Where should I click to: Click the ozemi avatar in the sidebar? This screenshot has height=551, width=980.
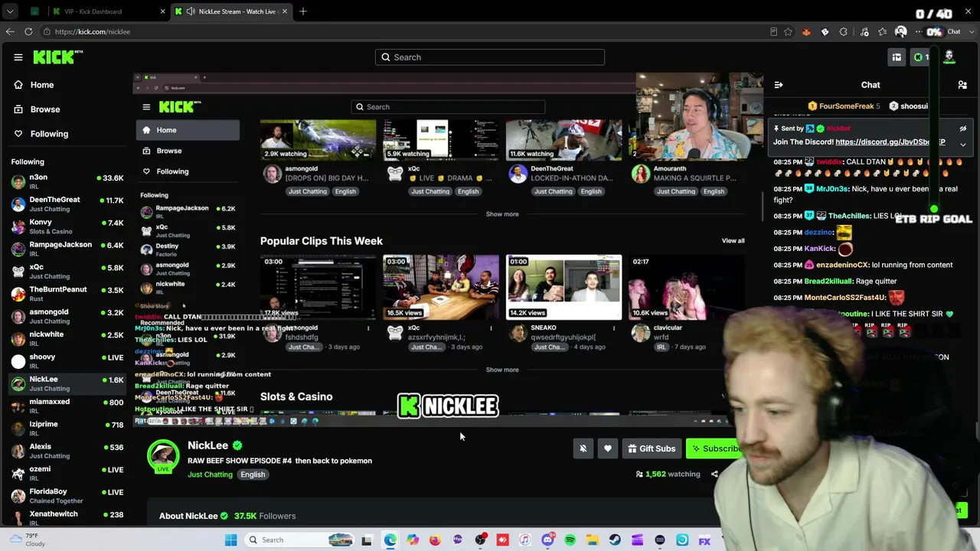[x=18, y=474]
